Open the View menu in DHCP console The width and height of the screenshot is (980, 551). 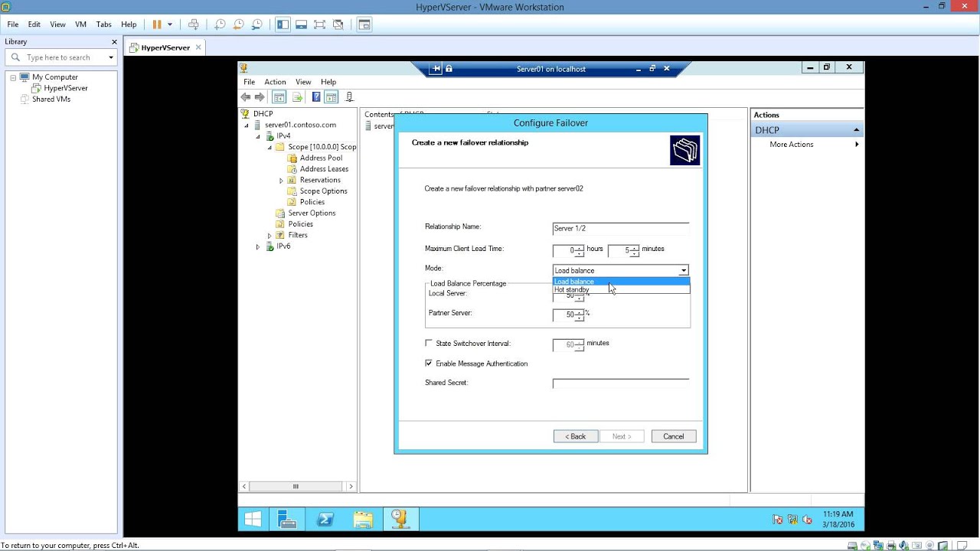[x=303, y=82]
